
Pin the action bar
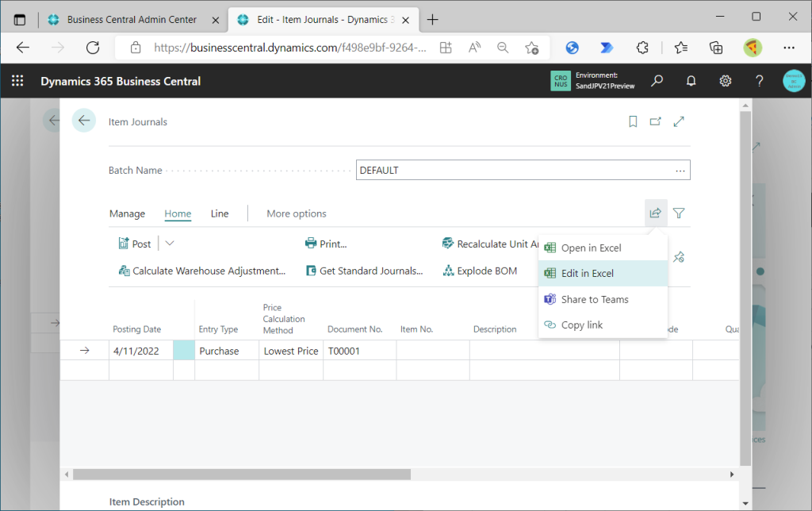point(679,257)
